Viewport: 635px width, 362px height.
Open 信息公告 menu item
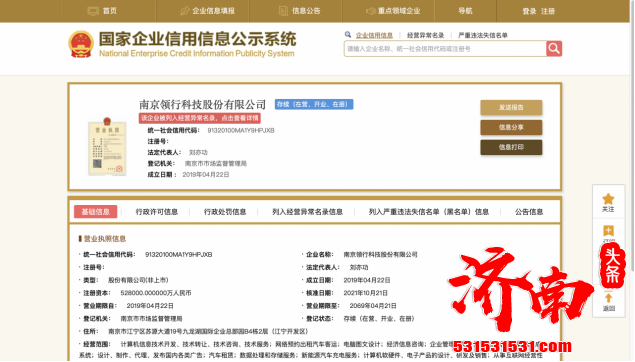click(306, 11)
